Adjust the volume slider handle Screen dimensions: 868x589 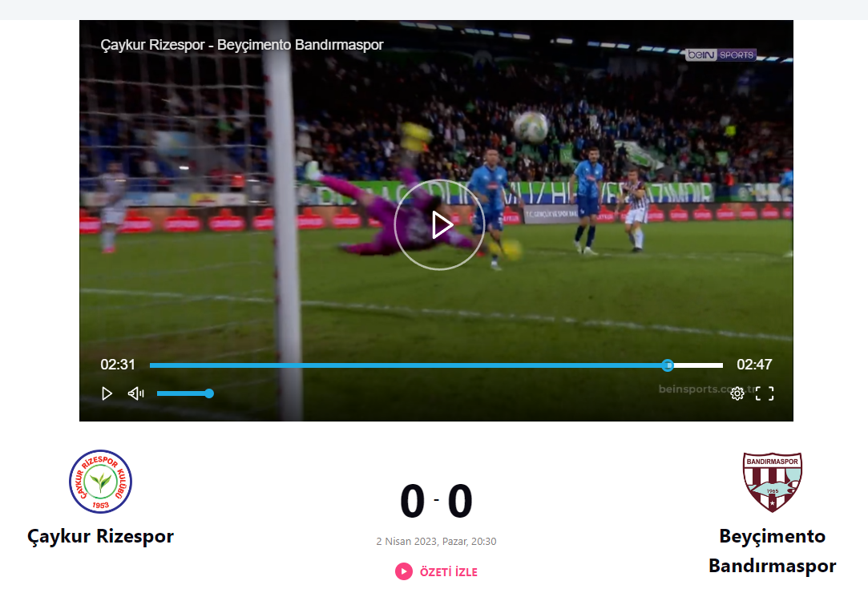click(x=208, y=393)
